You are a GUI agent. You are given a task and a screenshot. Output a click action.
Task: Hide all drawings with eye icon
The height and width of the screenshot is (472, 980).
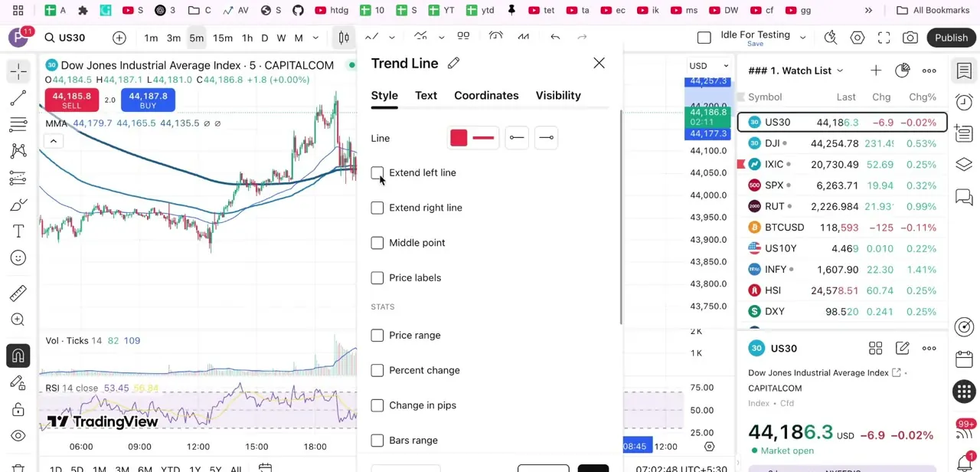click(x=18, y=435)
